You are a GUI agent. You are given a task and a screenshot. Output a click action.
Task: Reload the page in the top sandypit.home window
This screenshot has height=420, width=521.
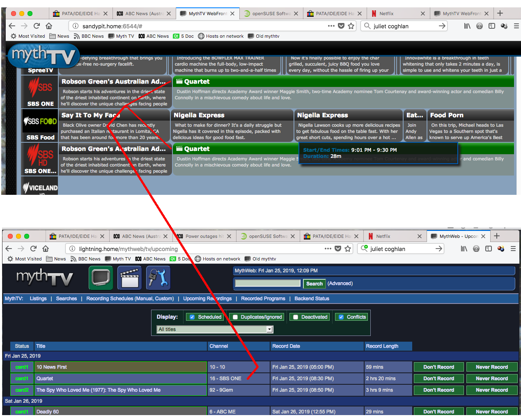click(37, 26)
